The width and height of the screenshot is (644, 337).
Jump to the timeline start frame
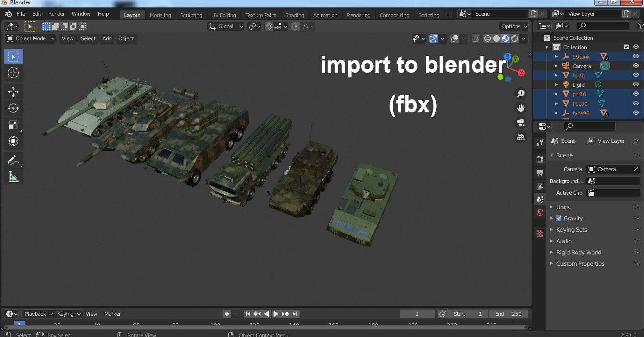248,314
